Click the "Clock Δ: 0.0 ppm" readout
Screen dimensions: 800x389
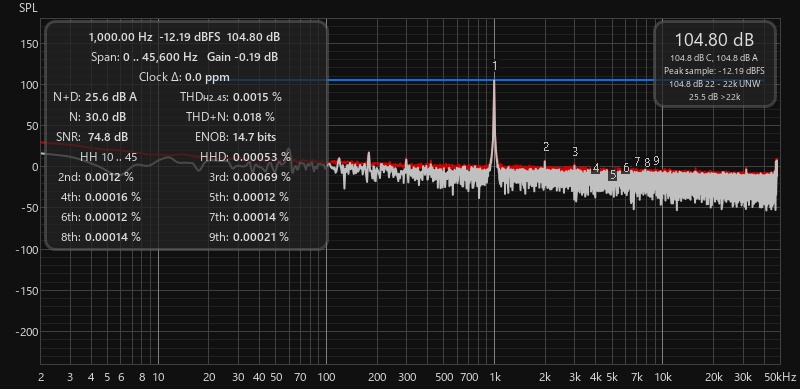point(184,77)
